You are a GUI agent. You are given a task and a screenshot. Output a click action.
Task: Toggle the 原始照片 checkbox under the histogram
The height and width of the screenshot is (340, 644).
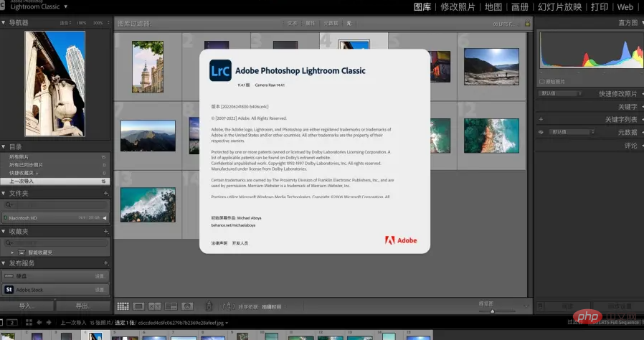click(x=542, y=82)
